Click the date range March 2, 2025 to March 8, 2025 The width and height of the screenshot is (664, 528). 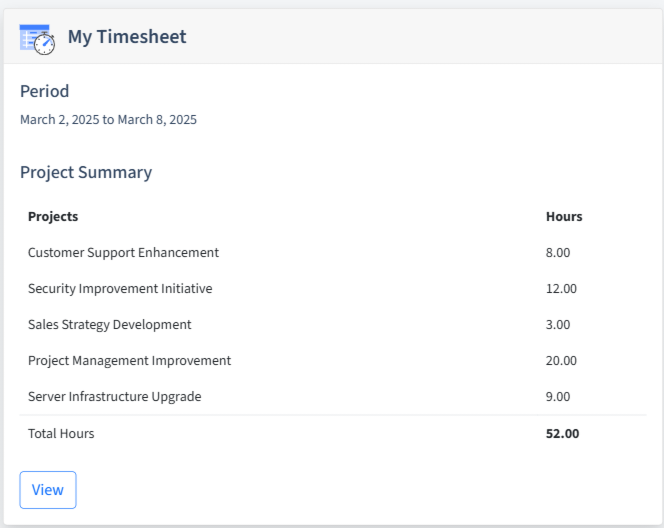[x=108, y=120]
